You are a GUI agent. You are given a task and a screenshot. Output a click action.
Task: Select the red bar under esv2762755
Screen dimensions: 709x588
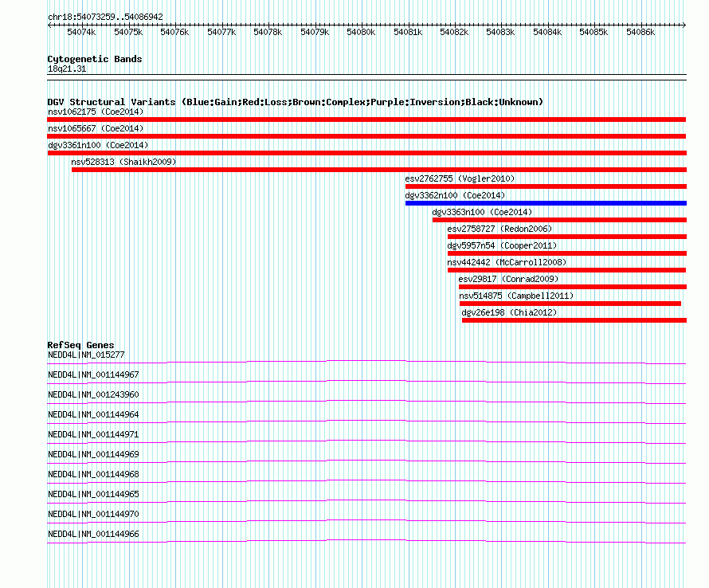pos(546,186)
